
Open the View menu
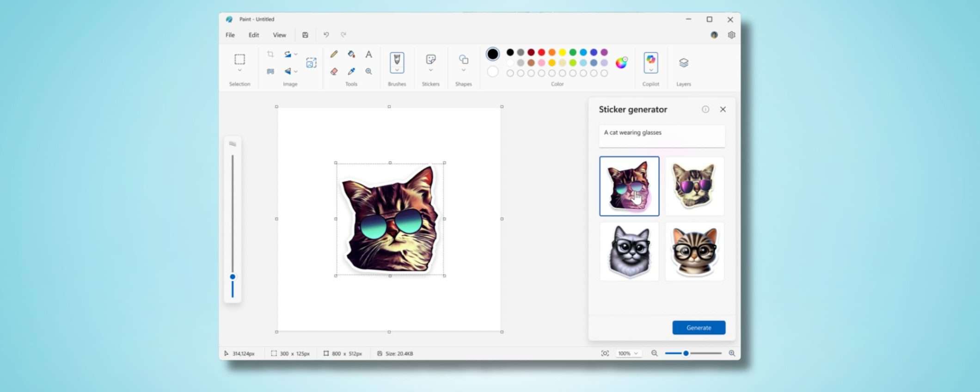pyautogui.click(x=279, y=35)
